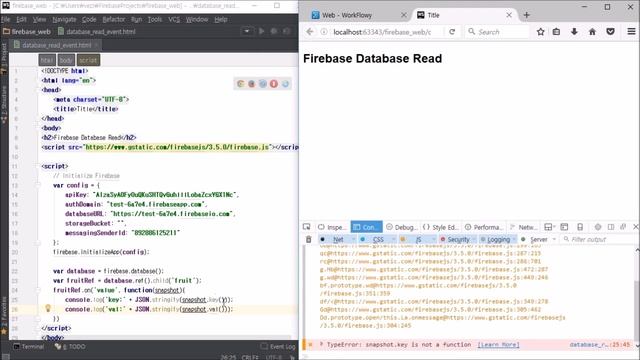Switch to the Inspector devtools tab

(332, 227)
